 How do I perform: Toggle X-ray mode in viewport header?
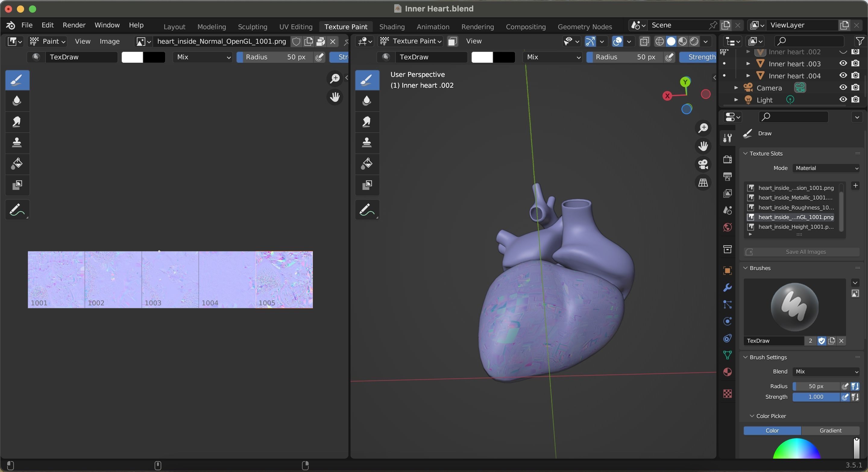(x=644, y=41)
